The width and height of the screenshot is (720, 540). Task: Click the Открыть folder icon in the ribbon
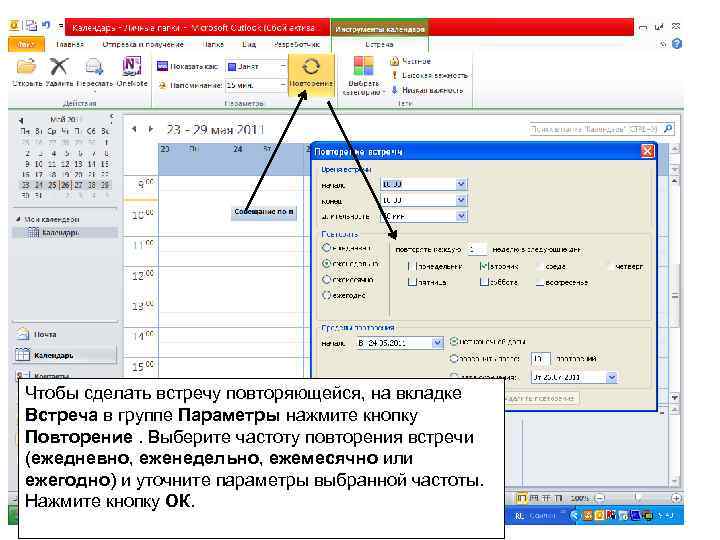point(27,67)
